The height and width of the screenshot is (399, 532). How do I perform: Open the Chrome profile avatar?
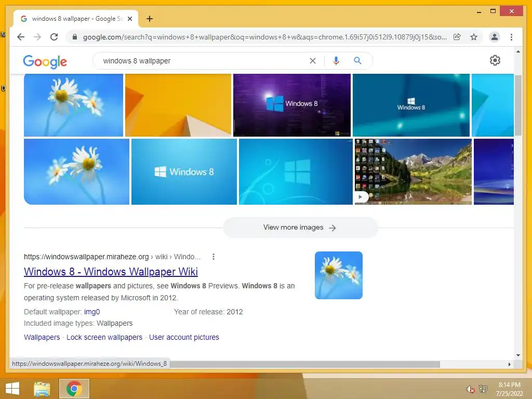pos(495,37)
